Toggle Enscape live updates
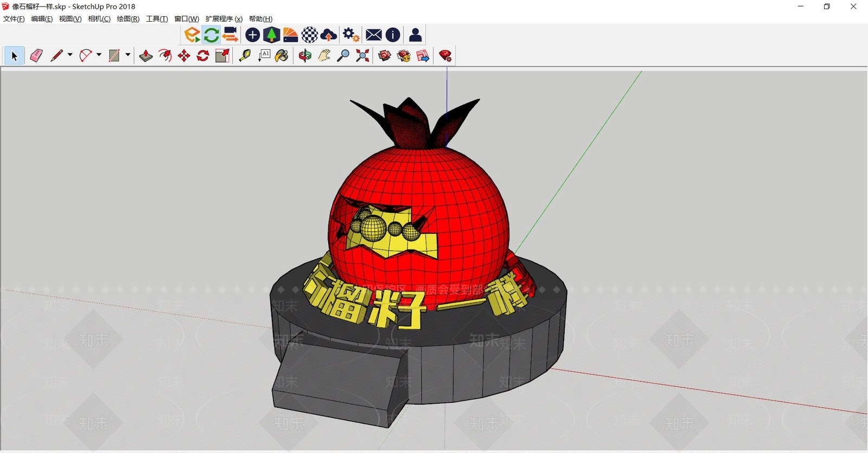The height and width of the screenshot is (453, 868). tap(211, 35)
